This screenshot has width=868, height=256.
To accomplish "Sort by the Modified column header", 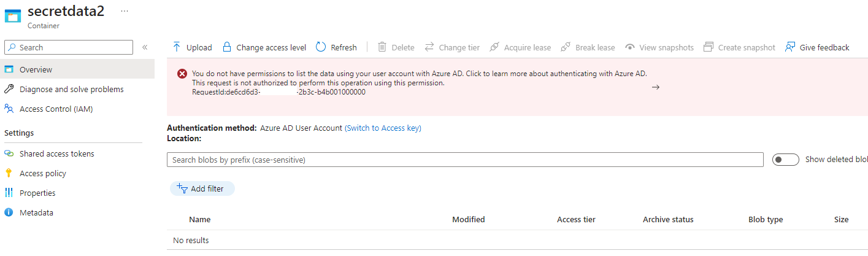I will (469, 219).
